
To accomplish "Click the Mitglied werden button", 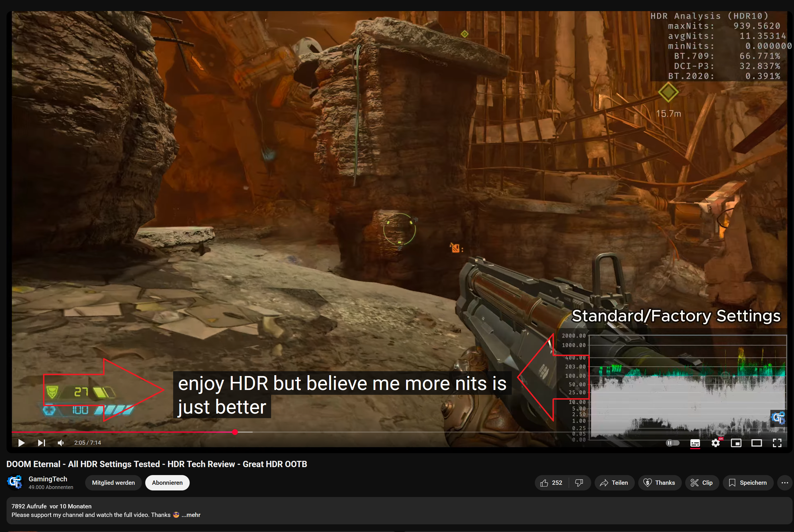I will (x=113, y=482).
